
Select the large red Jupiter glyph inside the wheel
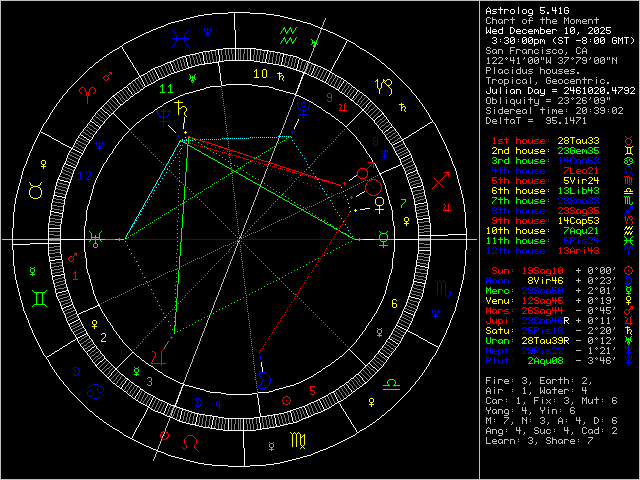[x=158, y=357]
